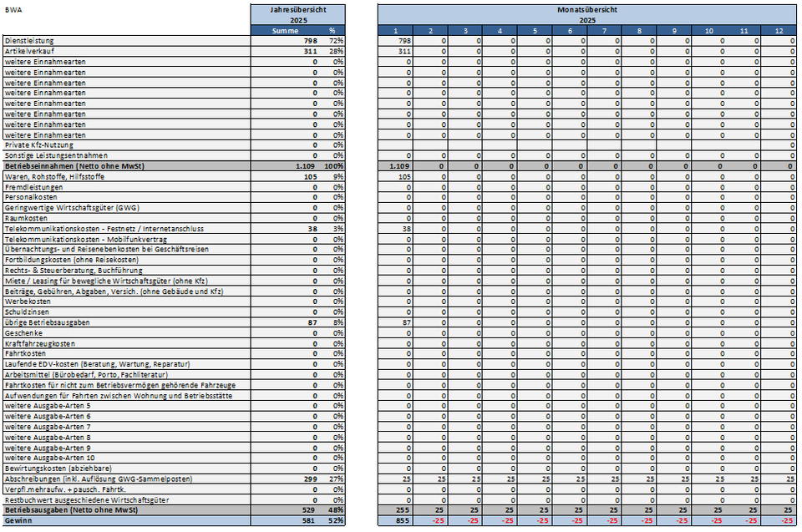802x532 pixels.
Task: Select Telekommunikationskosten - Mobilfunkvertrag label
Action: click(86, 240)
